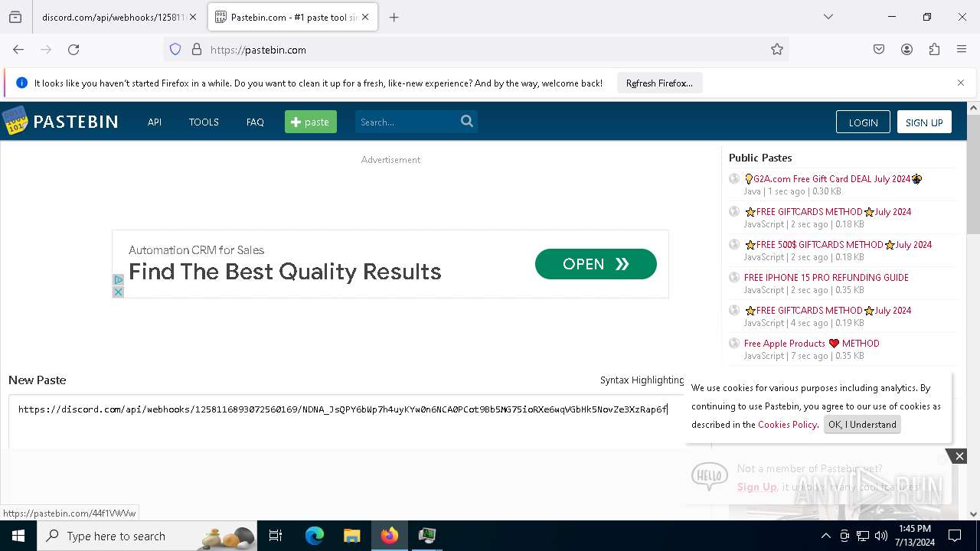Open Windows notification center icon

pyautogui.click(x=955, y=536)
